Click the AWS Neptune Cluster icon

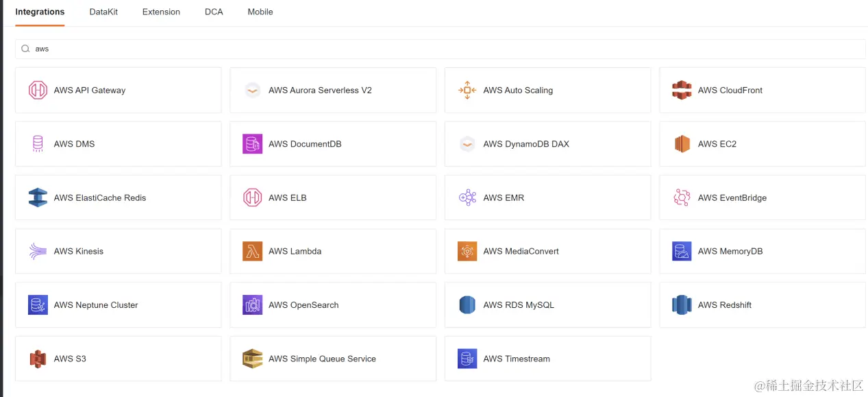[38, 305]
